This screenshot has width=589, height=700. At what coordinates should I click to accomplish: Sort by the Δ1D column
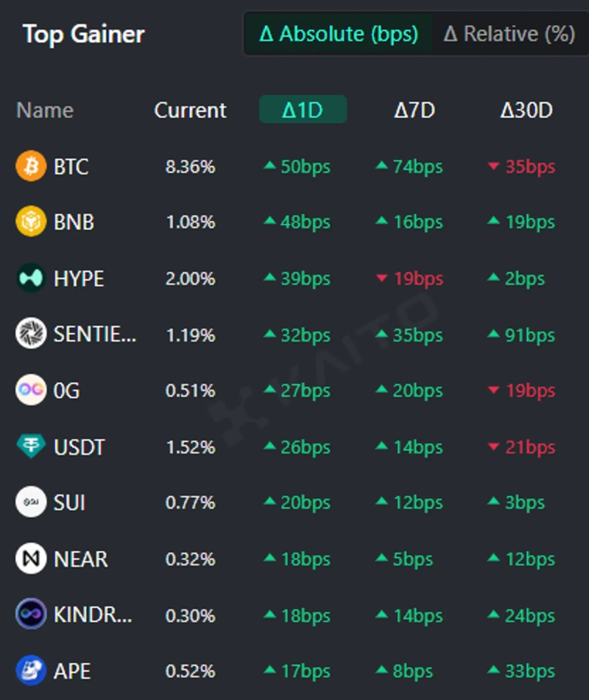point(303,111)
